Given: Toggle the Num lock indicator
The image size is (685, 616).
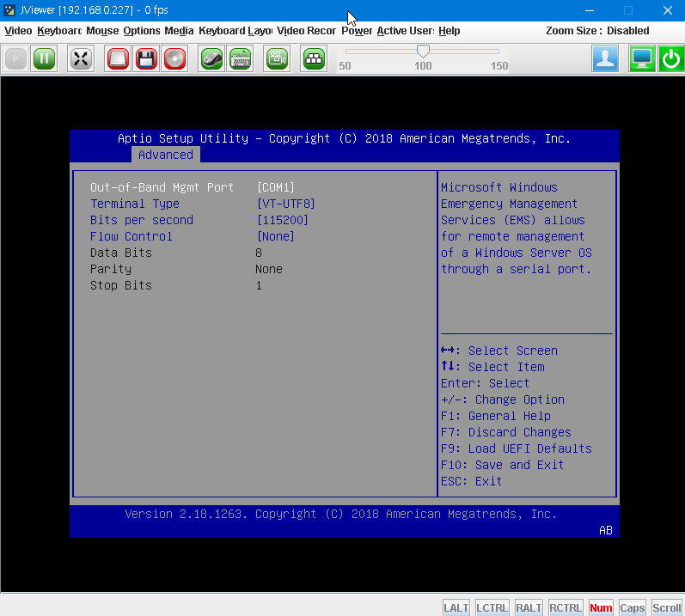Looking at the screenshot, I should (x=601, y=607).
